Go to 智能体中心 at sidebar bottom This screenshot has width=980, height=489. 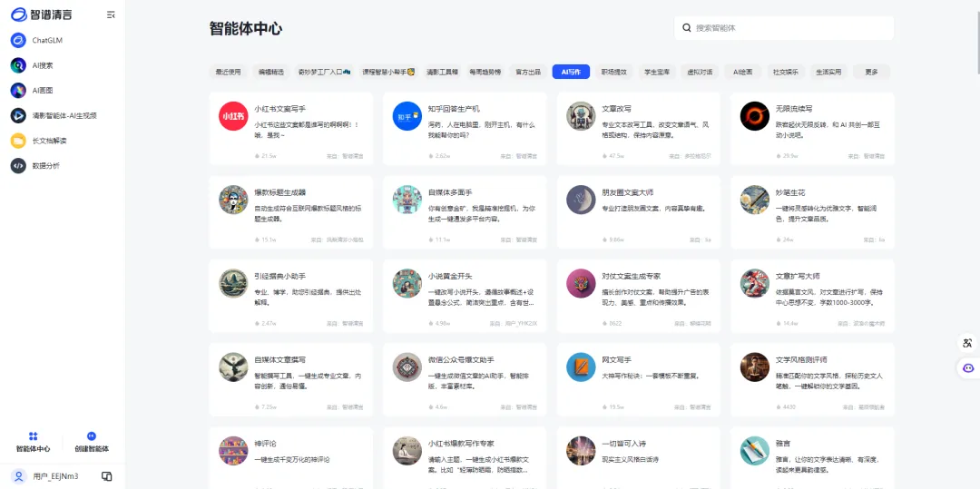click(34, 442)
